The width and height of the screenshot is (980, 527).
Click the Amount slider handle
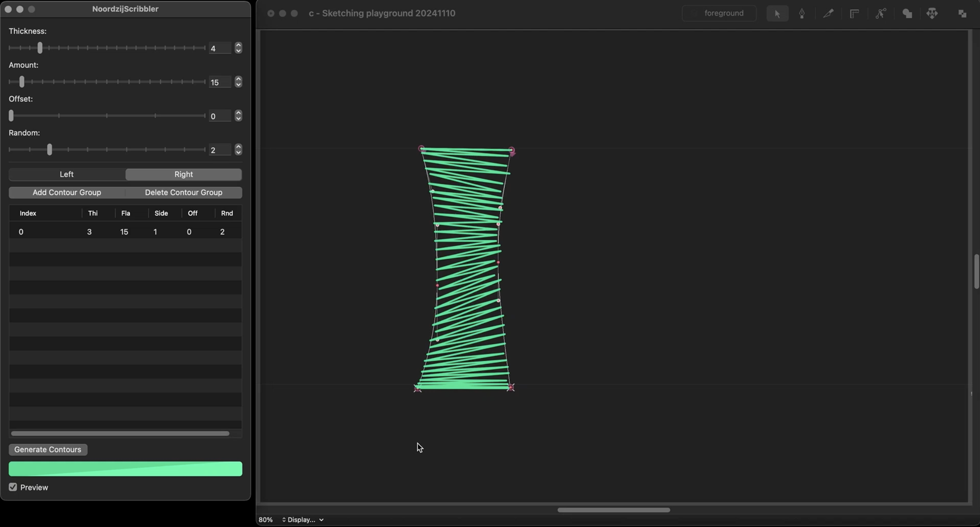(x=22, y=82)
